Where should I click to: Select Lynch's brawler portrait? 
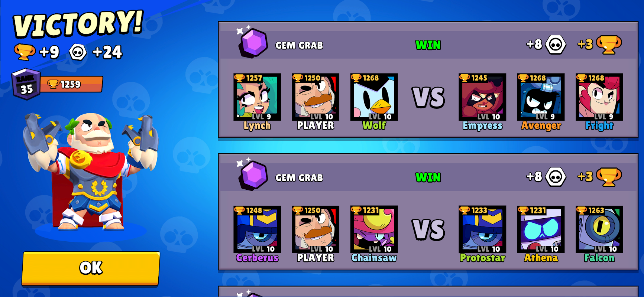257,97
